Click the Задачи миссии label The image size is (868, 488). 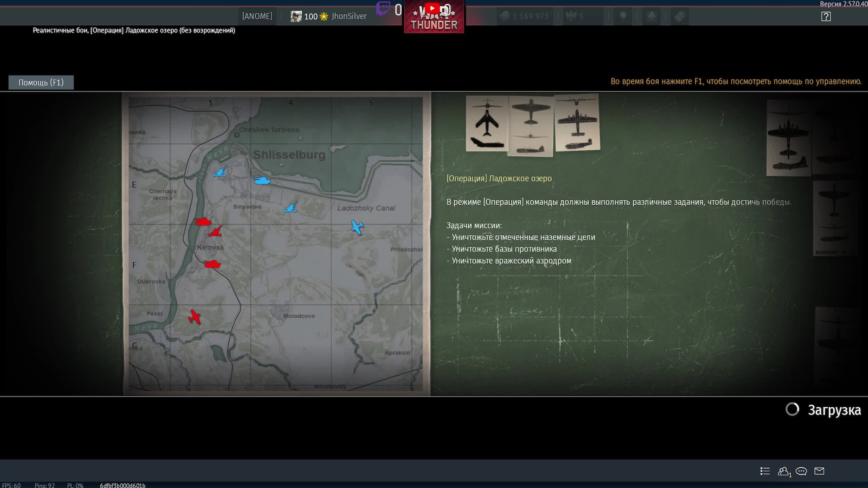pyautogui.click(x=474, y=225)
